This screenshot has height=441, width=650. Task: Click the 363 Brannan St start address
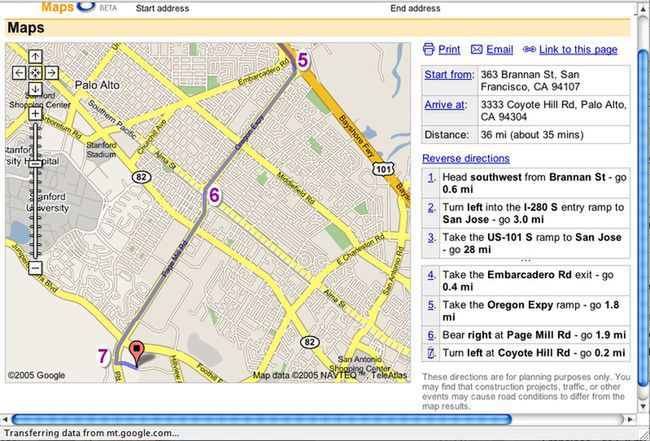[x=530, y=81]
